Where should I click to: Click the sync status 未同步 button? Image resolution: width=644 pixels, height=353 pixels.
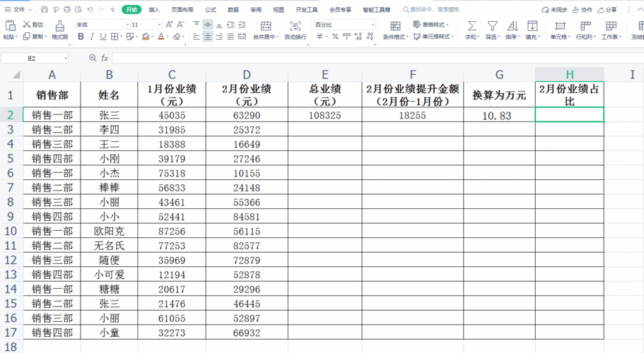point(554,9)
